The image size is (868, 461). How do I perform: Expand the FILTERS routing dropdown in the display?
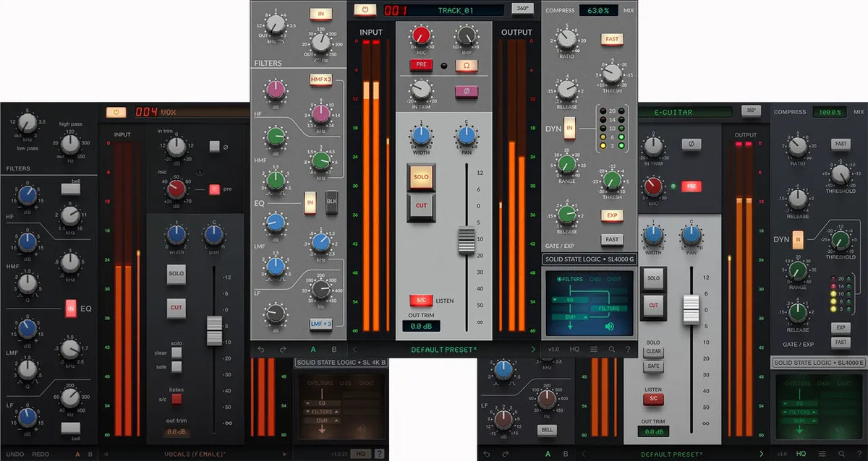(609, 309)
